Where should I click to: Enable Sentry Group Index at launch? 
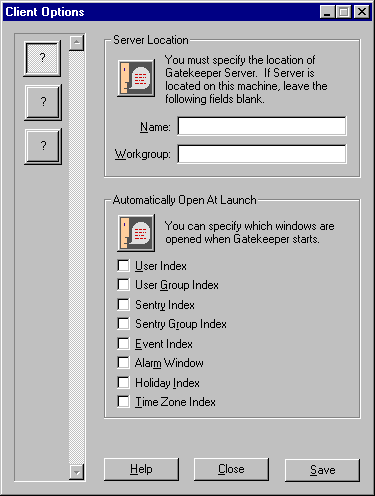[123, 323]
